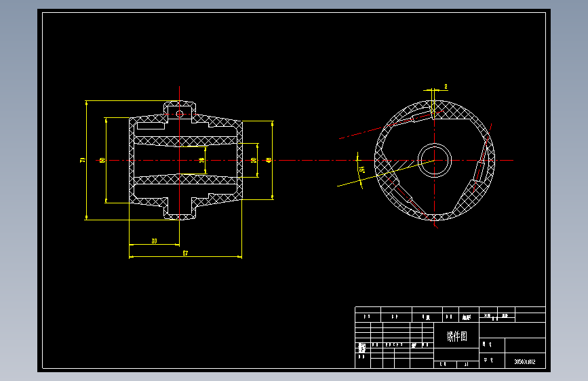Image resolution: width=588 pixels, height=381 pixels.
Task: Select the "67" overall length dimension text
Action: tap(185, 253)
